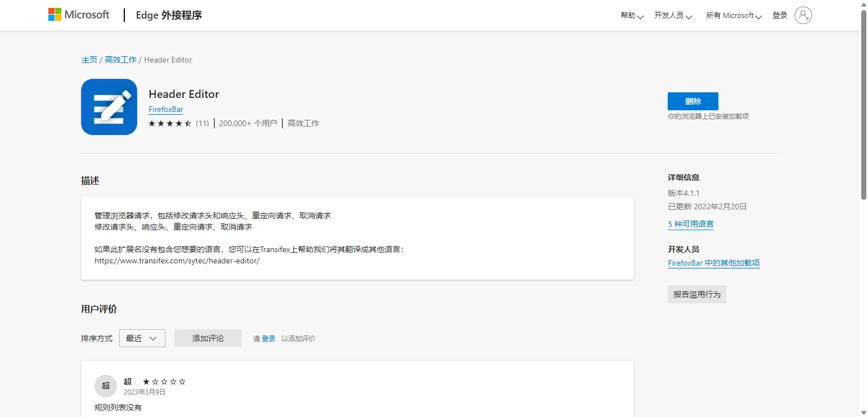The height and width of the screenshot is (417, 868).
Task: Expand the 帮助 menu
Action: (632, 16)
